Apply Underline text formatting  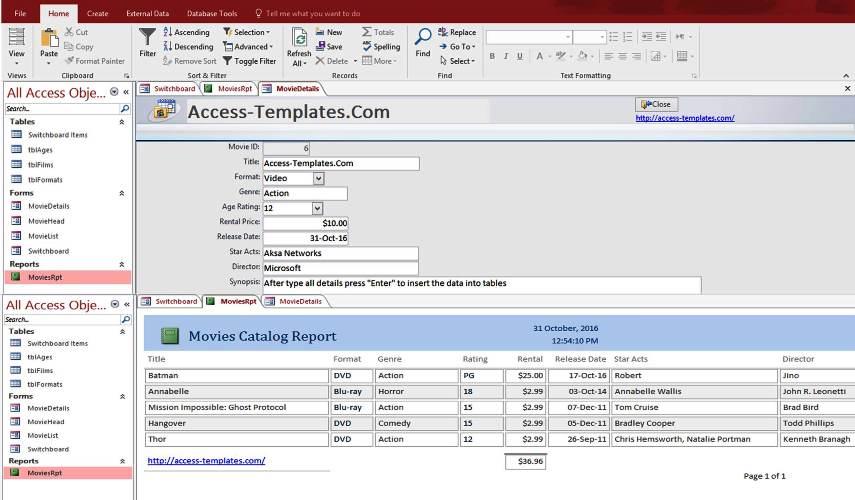(520, 56)
